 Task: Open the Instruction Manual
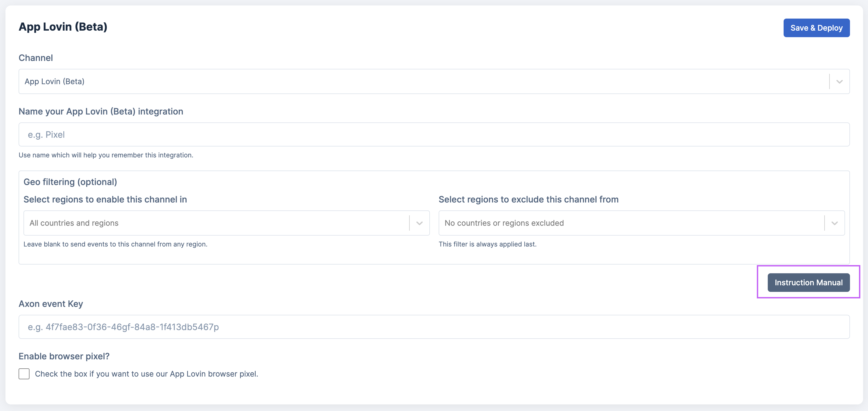pos(808,283)
